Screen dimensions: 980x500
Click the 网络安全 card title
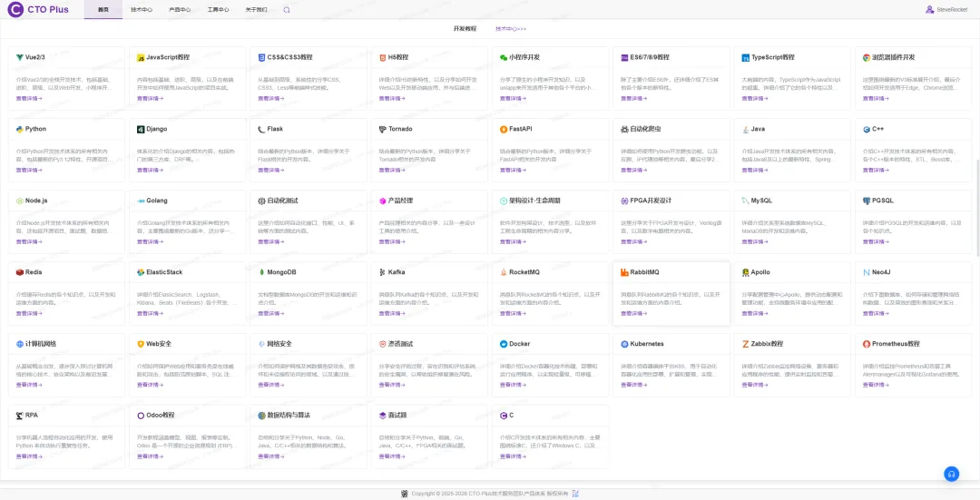pyautogui.click(x=279, y=345)
